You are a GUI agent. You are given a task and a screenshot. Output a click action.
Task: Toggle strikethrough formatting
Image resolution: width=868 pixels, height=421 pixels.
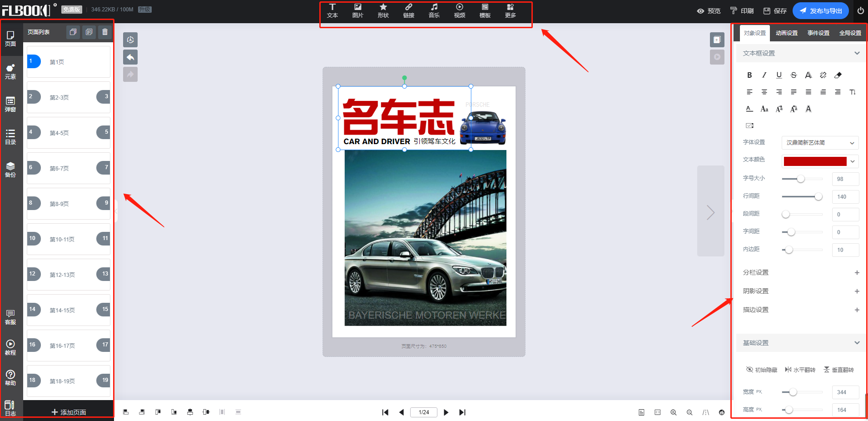pos(794,75)
